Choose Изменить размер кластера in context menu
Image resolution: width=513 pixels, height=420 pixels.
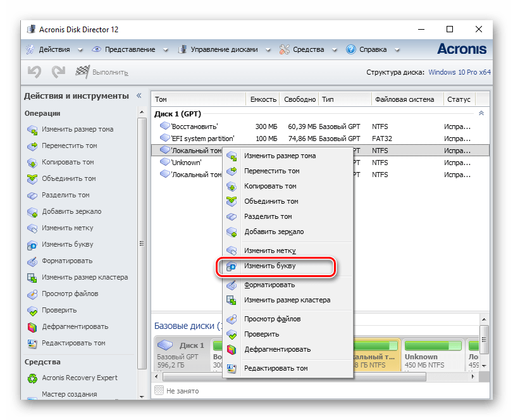[x=287, y=300]
